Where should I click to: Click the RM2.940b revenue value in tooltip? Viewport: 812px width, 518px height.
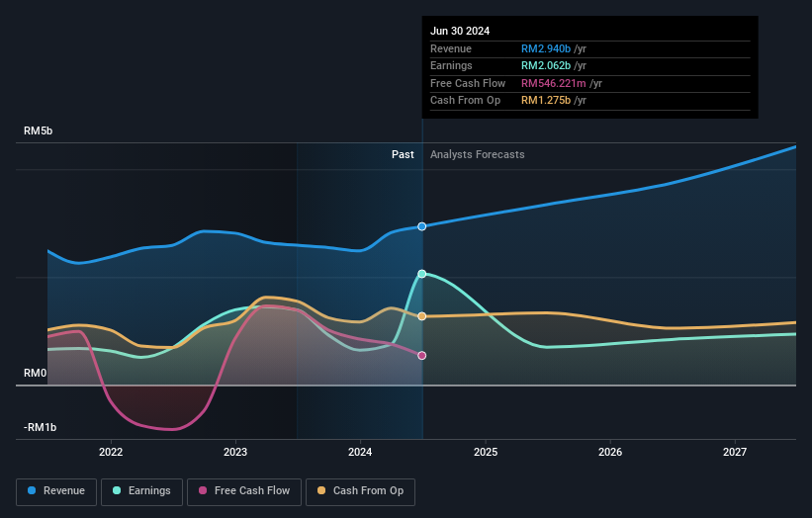(546, 48)
